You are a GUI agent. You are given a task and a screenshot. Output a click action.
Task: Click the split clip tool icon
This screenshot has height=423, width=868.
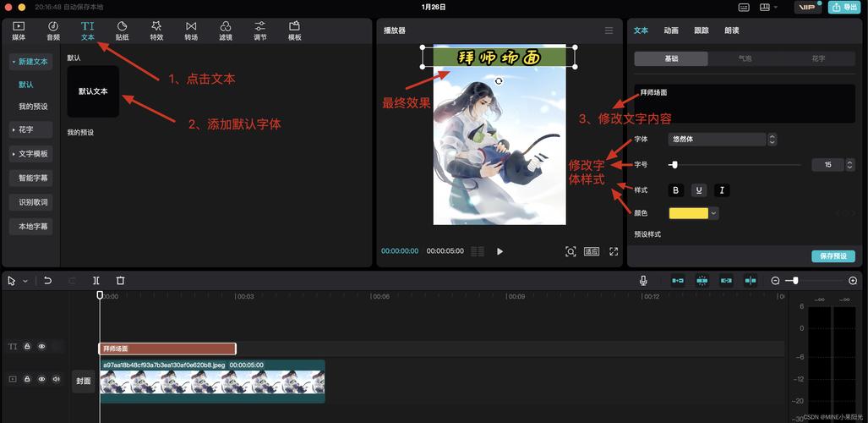point(96,281)
